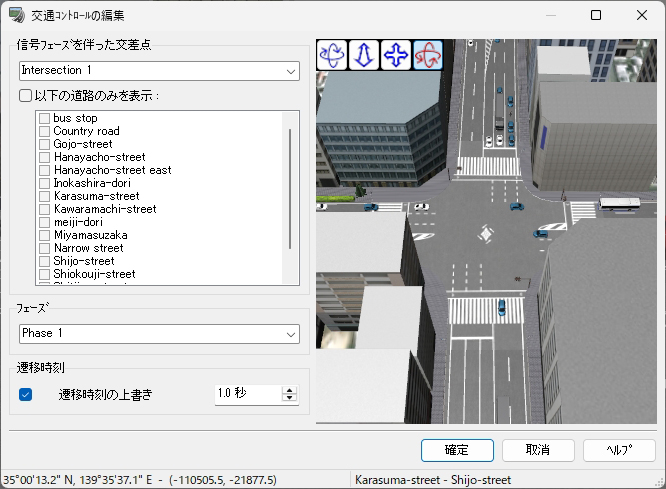Select the red orbit rotation tool
This screenshot has width=666, height=489.
428,56
